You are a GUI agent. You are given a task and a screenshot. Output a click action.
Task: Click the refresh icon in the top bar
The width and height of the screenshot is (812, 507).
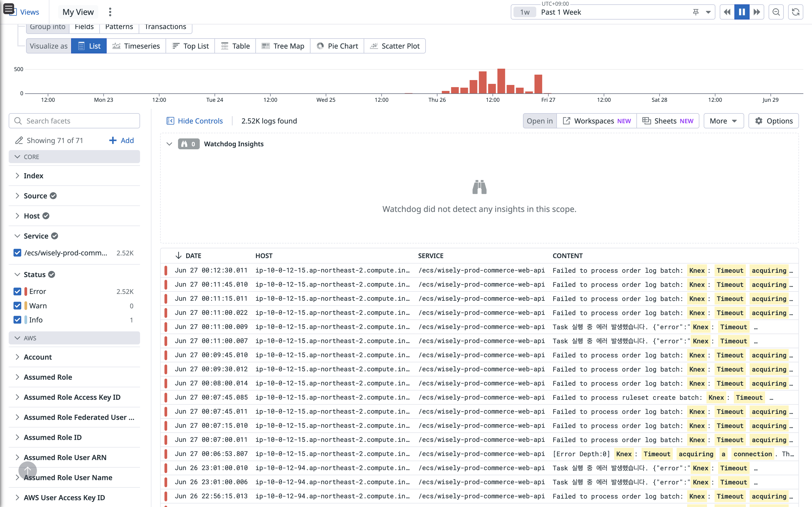tap(795, 12)
